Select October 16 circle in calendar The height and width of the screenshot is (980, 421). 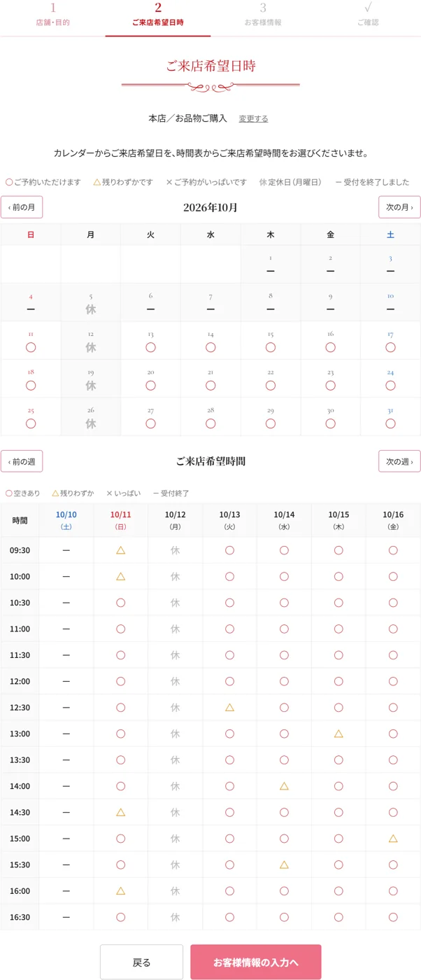pyautogui.click(x=330, y=347)
